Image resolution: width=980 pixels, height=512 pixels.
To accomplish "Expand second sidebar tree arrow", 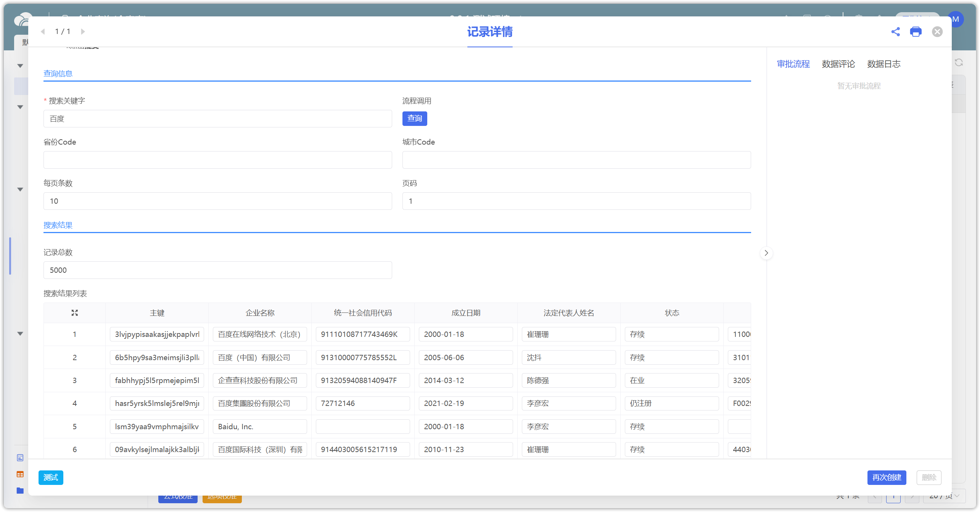I will click(20, 107).
